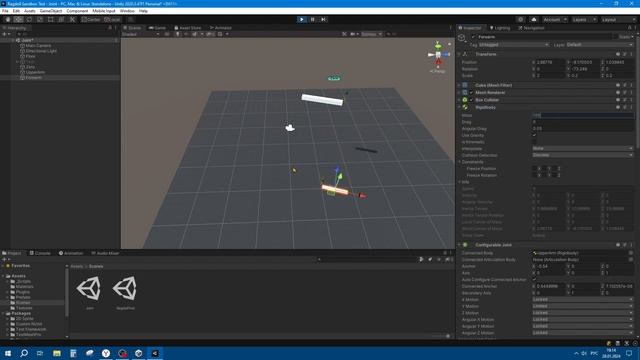This screenshot has width=640, height=360.
Task: Open the Window menu
Action: tap(127, 11)
